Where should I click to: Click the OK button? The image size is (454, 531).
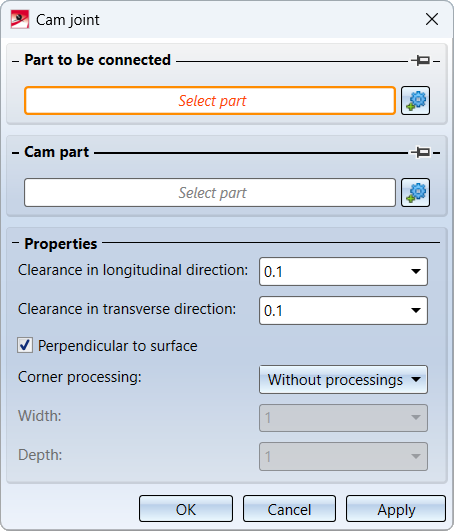(186, 509)
